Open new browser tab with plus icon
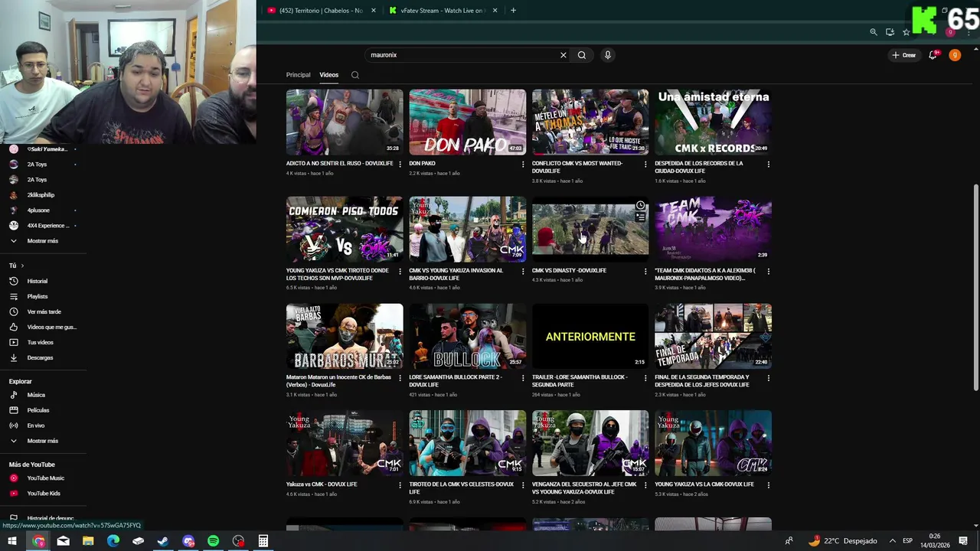 click(x=513, y=11)
